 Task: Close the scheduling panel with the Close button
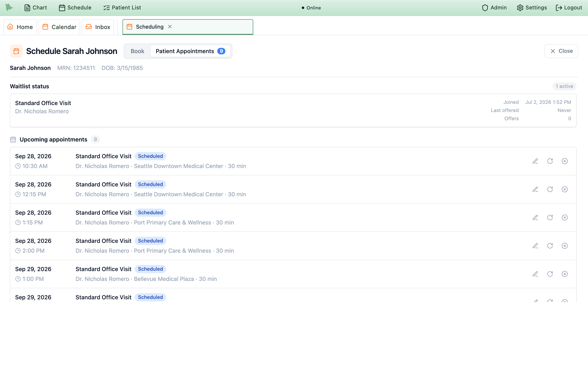click(x=561, y=51)
